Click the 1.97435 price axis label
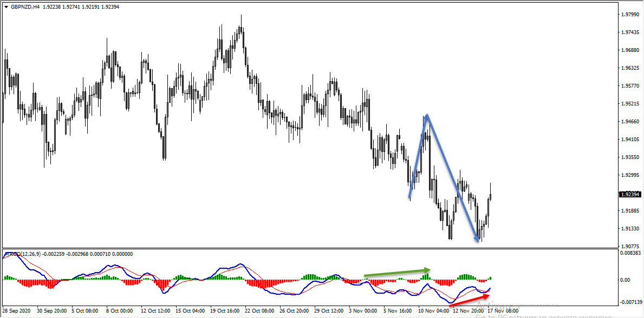The height and width of the screenshot is (318, 644). click(x=629, y=32)
